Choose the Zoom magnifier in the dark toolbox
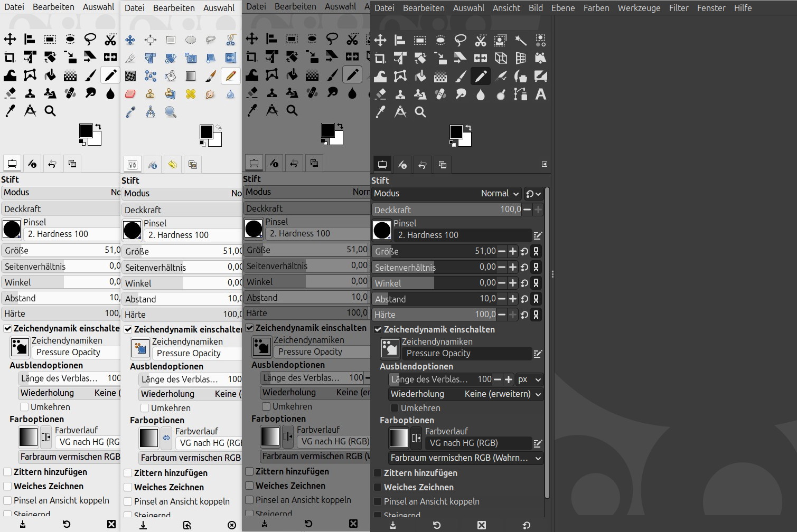This screenshot has height=532, width=797. tap(420, 112)
